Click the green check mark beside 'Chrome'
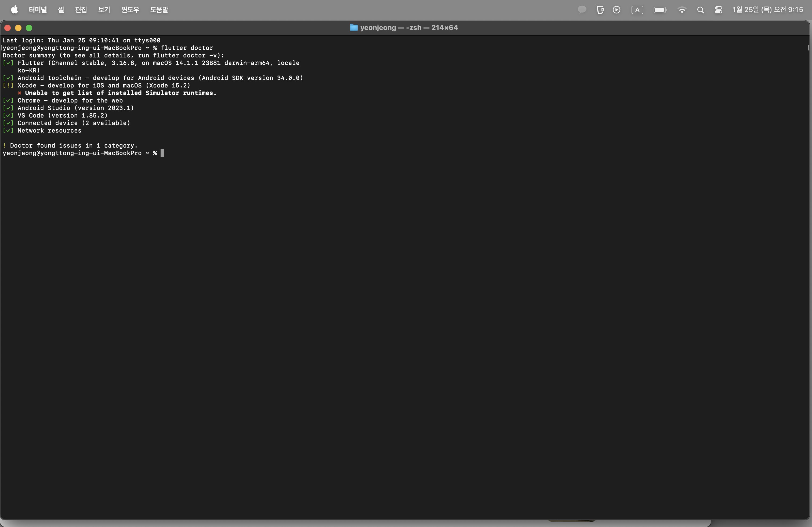 coord(8,100)
